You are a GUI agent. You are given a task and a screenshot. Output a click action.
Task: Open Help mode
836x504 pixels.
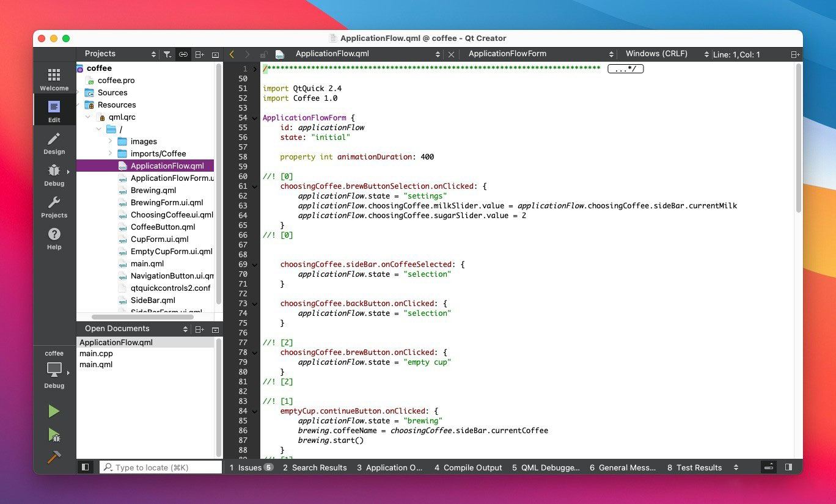54,238
